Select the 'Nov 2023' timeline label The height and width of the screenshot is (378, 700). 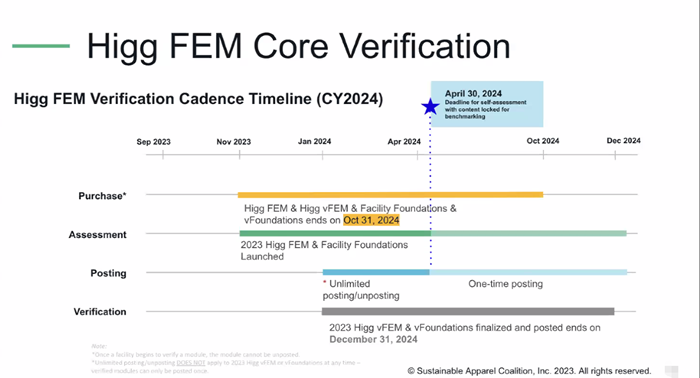(233, 142)
